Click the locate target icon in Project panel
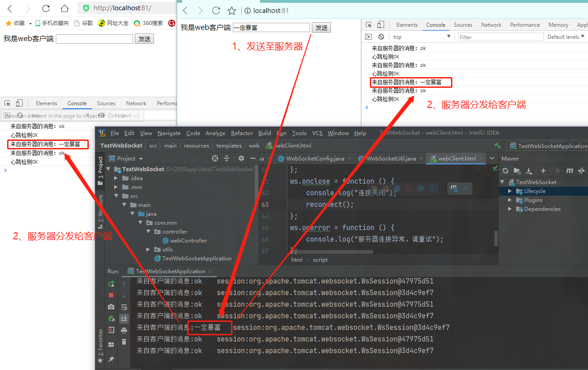This screenshot has height=370, width=588. [215, 158]
